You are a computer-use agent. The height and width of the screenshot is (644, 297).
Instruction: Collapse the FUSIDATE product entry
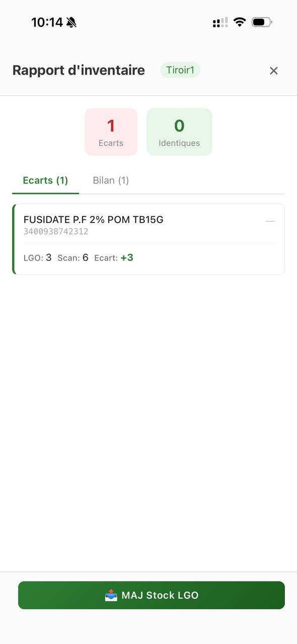click(270, 221)
